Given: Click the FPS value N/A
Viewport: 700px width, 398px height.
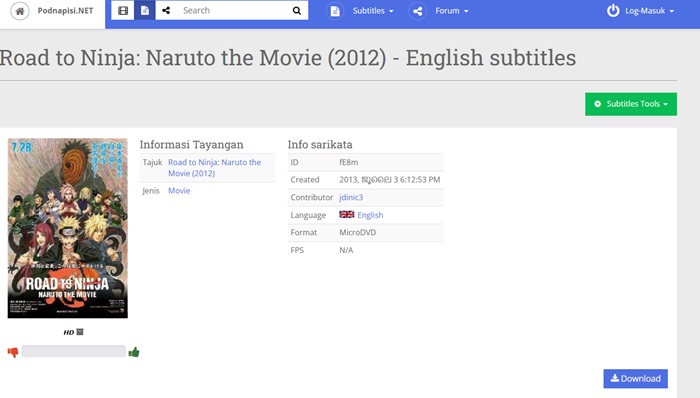Looking at the screenshot, I should [x=346, y=250].
